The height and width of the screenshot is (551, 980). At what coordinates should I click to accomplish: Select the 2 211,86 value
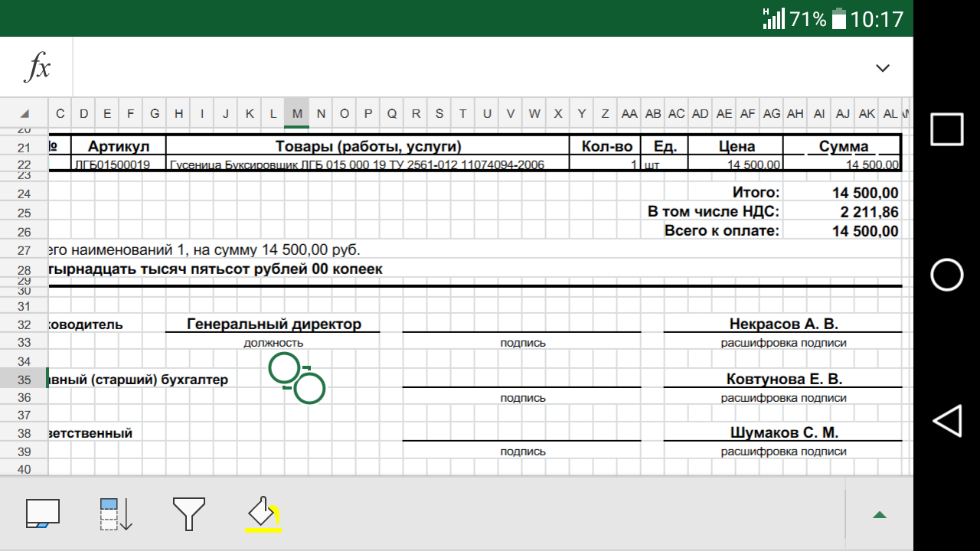pos(869,212)
